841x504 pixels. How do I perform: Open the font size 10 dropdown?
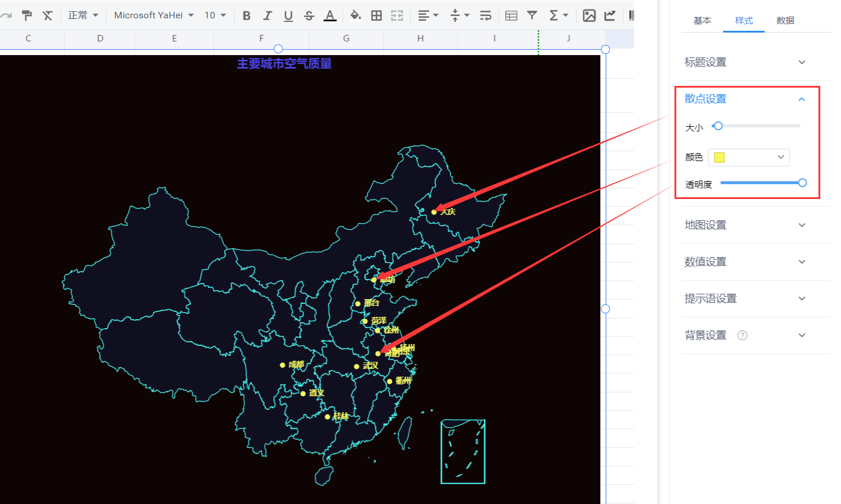click(x=215, y=15)
